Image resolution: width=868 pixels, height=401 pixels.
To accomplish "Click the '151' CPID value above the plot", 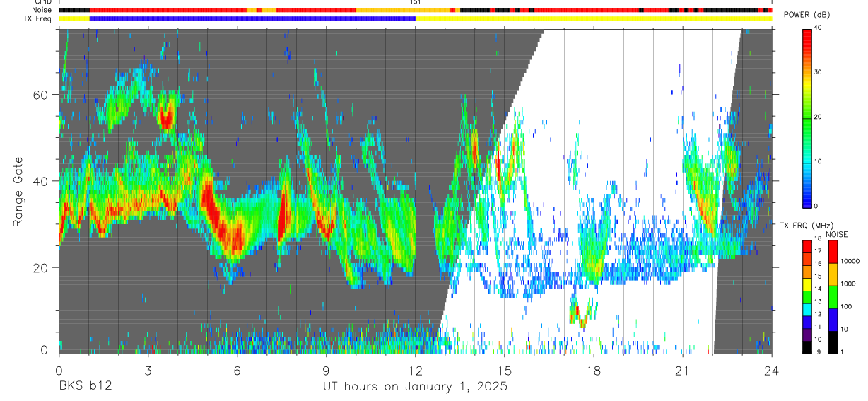I will pos(416,2).
